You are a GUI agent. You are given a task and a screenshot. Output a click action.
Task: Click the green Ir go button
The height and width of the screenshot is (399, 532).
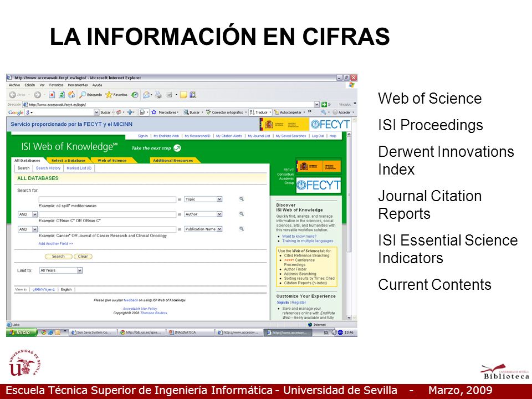point(326,105)
